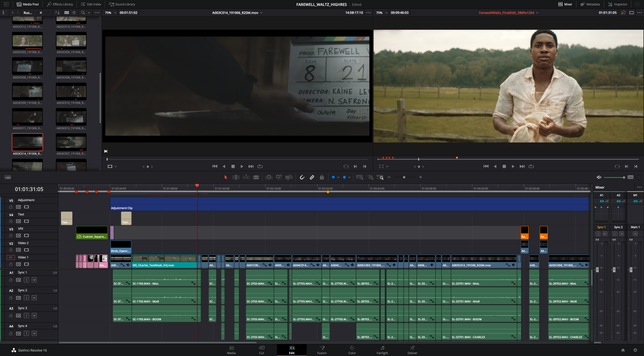Viewport: 644px width, 356px height.
Task: Click the V1 destination control on Video 1
Action: pos(11,257)
